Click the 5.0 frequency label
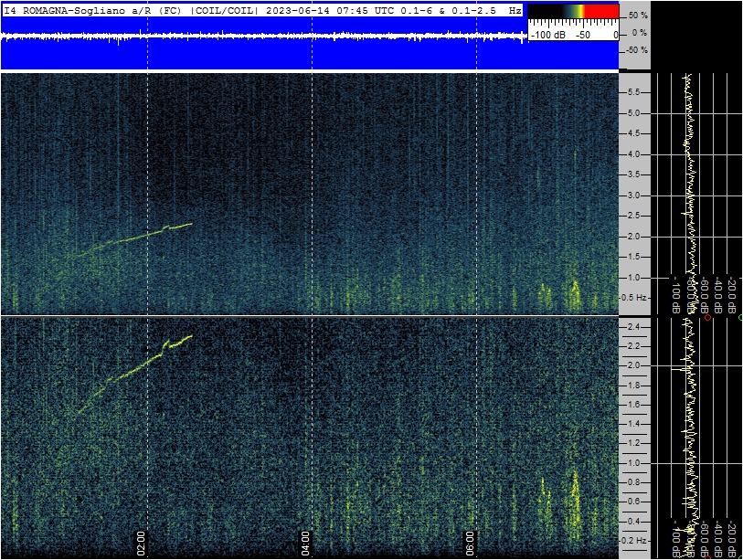Image resolution: width=743 pixels, height=560 pixels. click(633, 113)
